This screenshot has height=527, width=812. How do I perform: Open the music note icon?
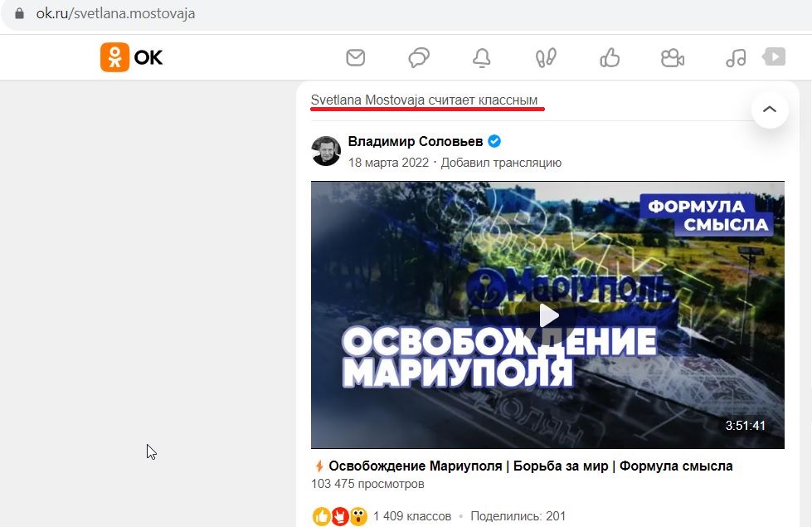coord(736,57)
